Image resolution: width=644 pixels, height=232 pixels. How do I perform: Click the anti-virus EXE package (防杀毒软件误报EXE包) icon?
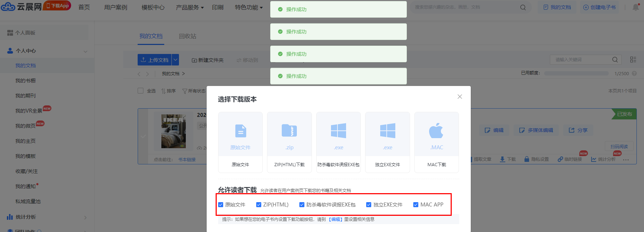pos(338,131)
